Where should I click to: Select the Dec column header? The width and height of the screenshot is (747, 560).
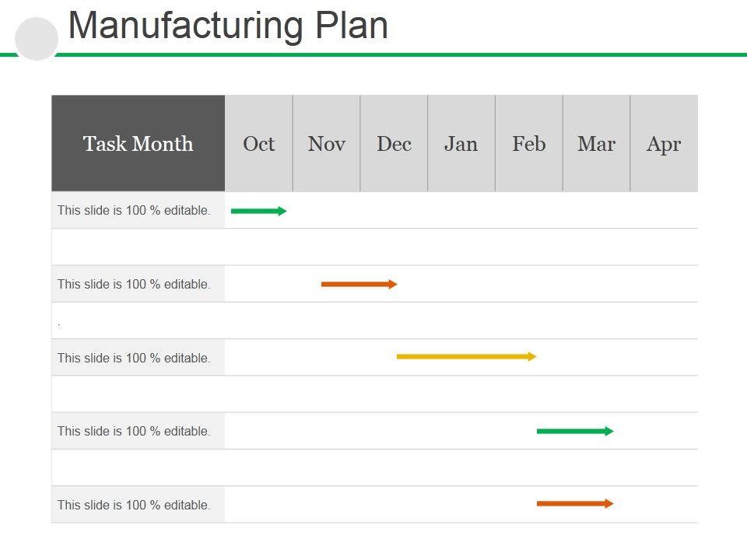click(x=394, y=144)
